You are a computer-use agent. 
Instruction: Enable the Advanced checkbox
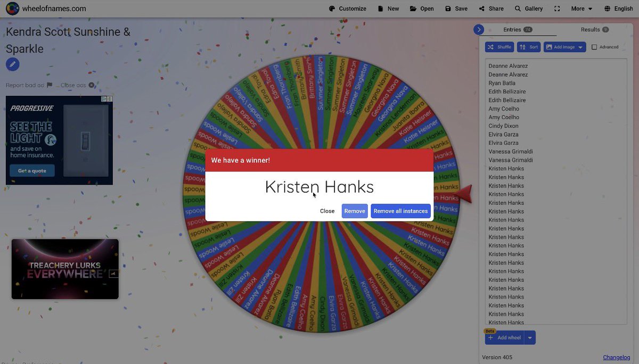click(594, 47)
